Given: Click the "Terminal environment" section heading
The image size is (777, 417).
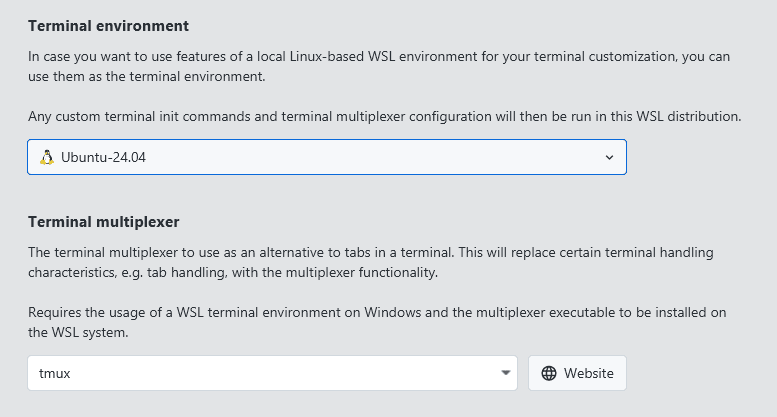Looking at the screenshot, I should (108, 25).
